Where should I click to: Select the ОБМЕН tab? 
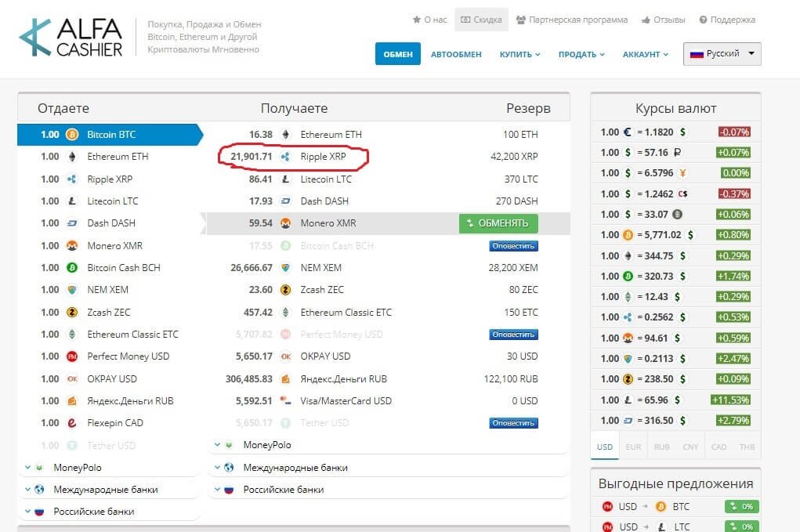pos(398,54)
